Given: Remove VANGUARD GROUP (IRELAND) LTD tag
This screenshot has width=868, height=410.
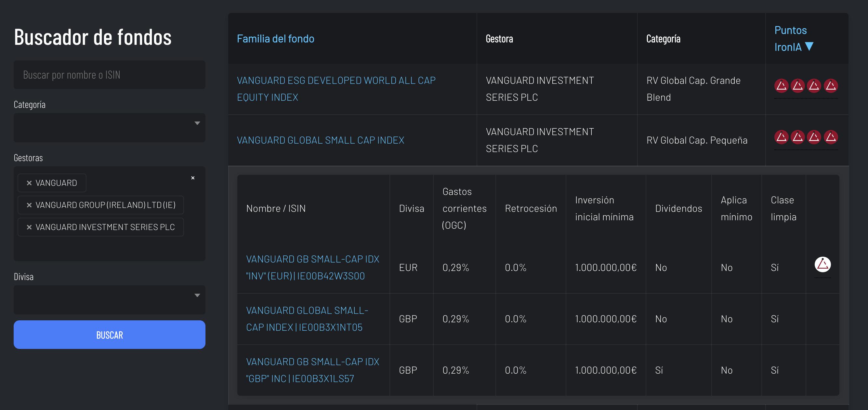Looking at the screenshot, I should click(29, 205).
